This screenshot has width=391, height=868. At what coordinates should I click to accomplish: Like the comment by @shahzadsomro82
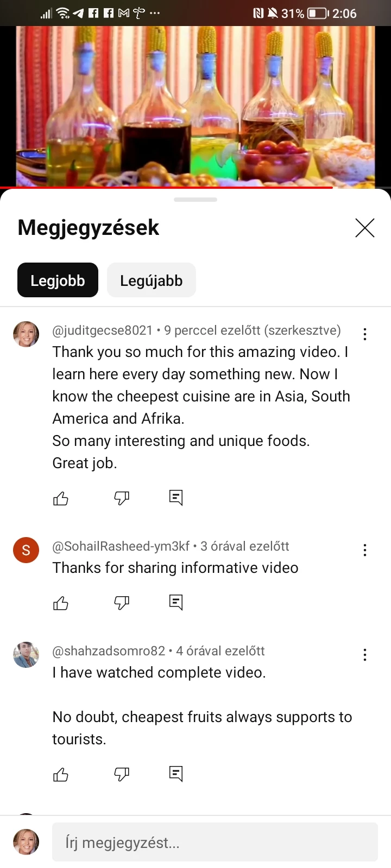point(61,774)
